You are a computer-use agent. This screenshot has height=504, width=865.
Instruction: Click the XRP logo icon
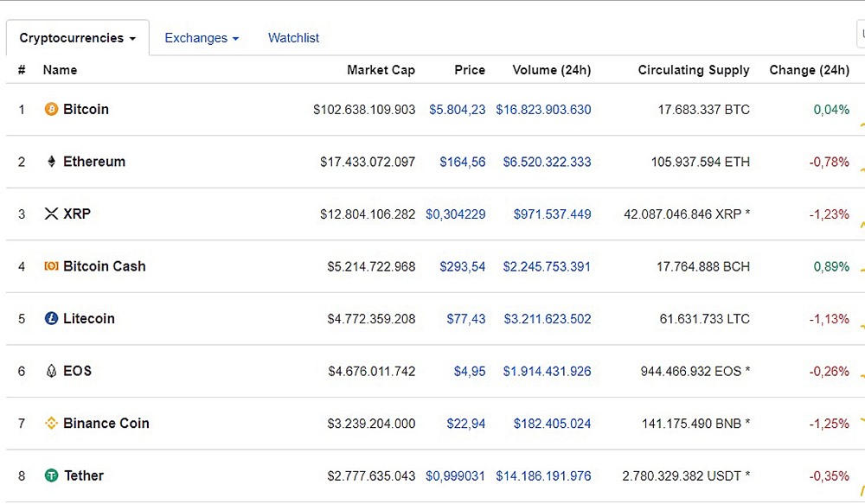(x=51, y=214)
